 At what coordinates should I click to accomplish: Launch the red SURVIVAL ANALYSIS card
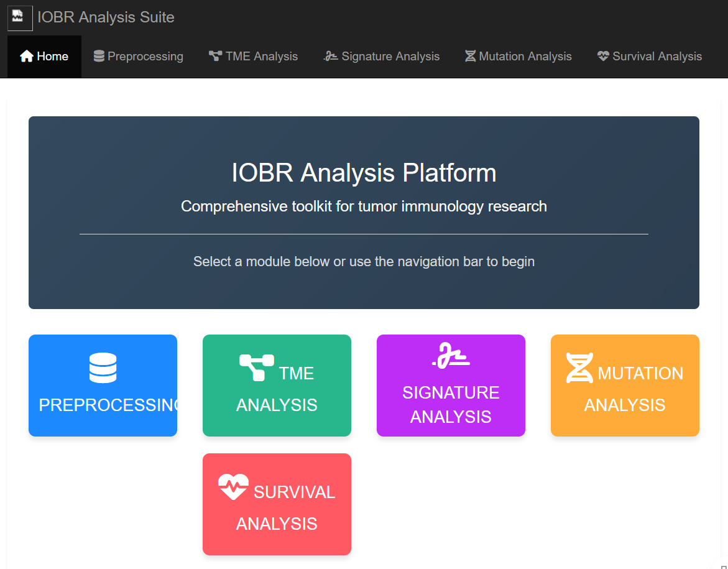pos(277,504)
